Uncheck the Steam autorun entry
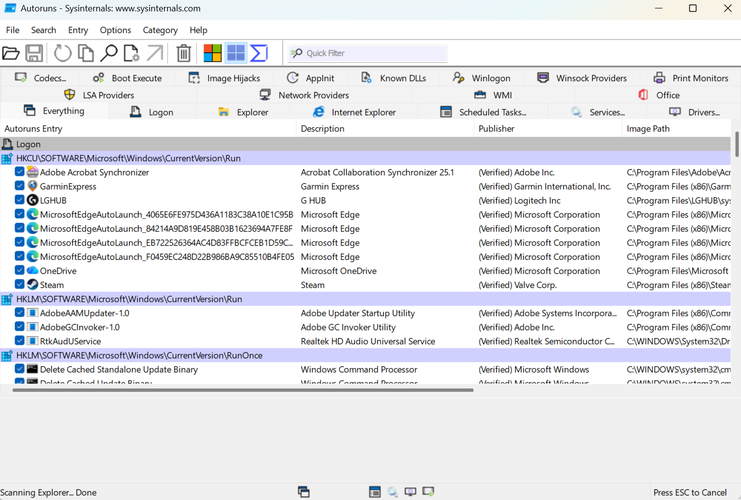This screenshot has height=500, width=741. [x=20, y=285]
